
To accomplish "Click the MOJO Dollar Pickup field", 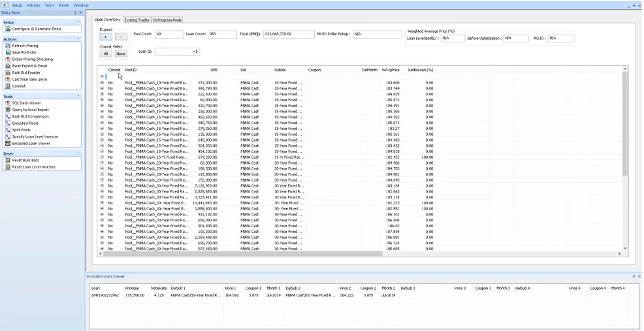I will click(x=377, y=34).
